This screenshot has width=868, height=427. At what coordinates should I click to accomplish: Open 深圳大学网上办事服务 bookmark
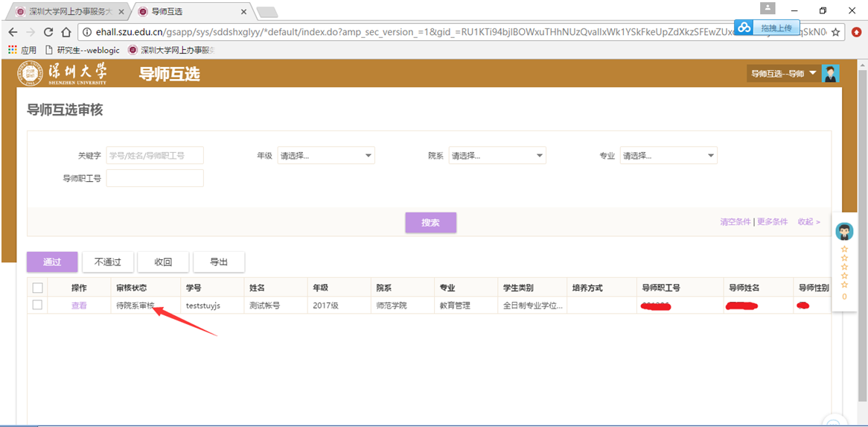(172, 50)
